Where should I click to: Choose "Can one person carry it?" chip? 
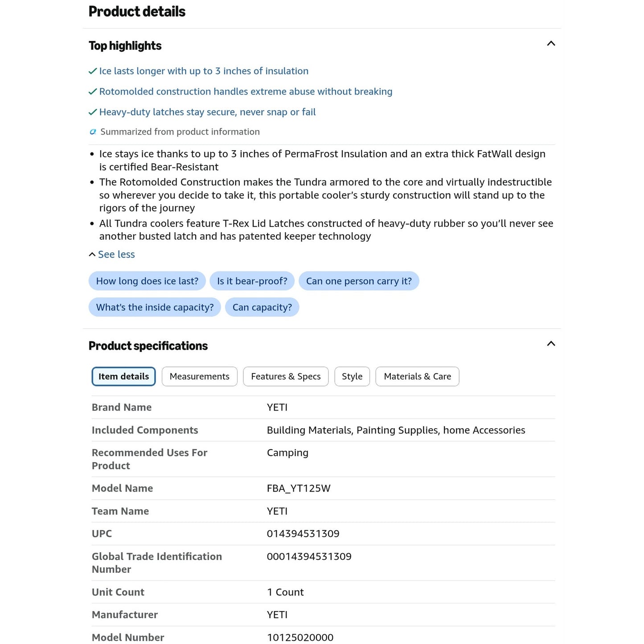[x=359, y=281]
